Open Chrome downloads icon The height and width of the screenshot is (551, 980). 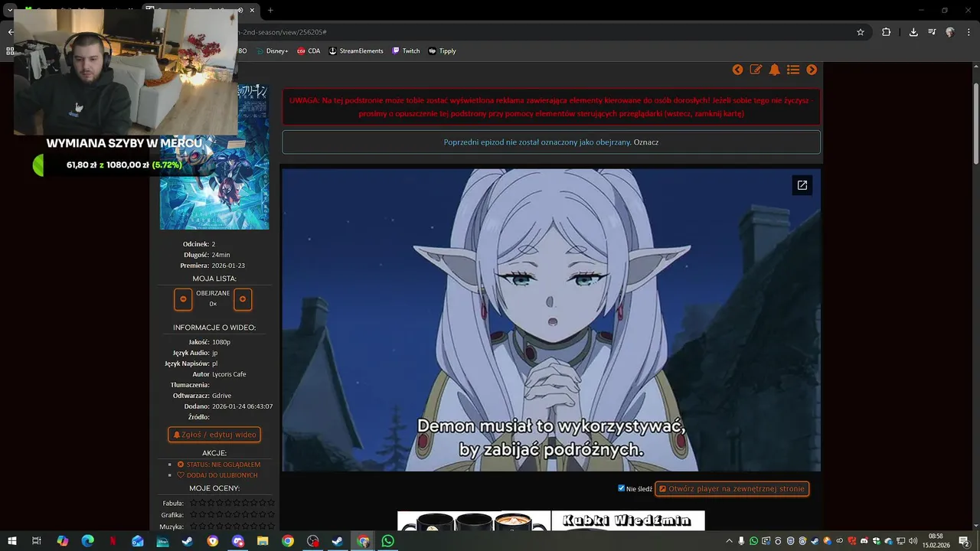click(x=913, y=32)
